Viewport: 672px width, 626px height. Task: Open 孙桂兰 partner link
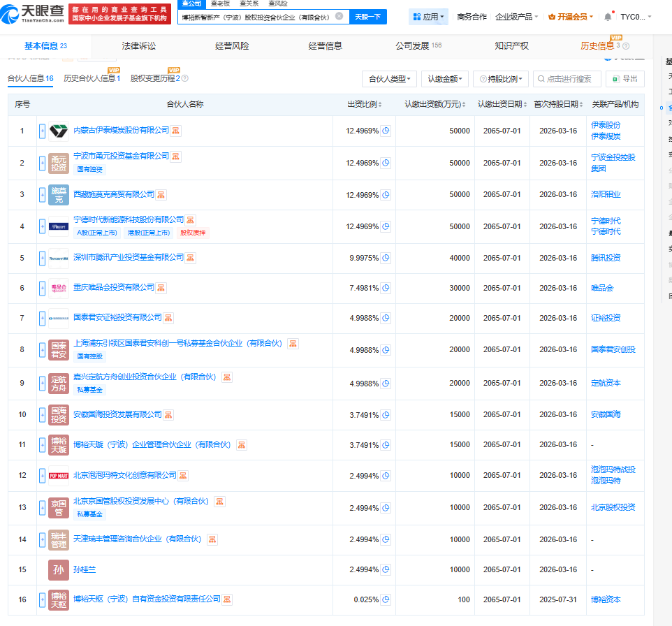click(x=85, y=569)
